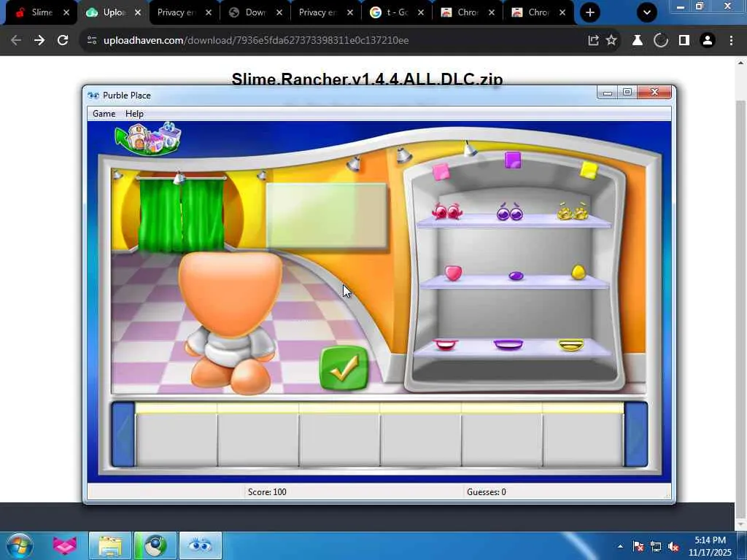Open a new Chrome tab
The height and width of the screenshot is (560, 747).
click(589, 12)
